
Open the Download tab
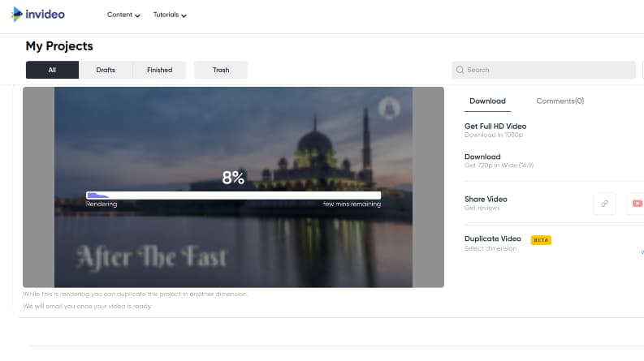tap(487, 101)
